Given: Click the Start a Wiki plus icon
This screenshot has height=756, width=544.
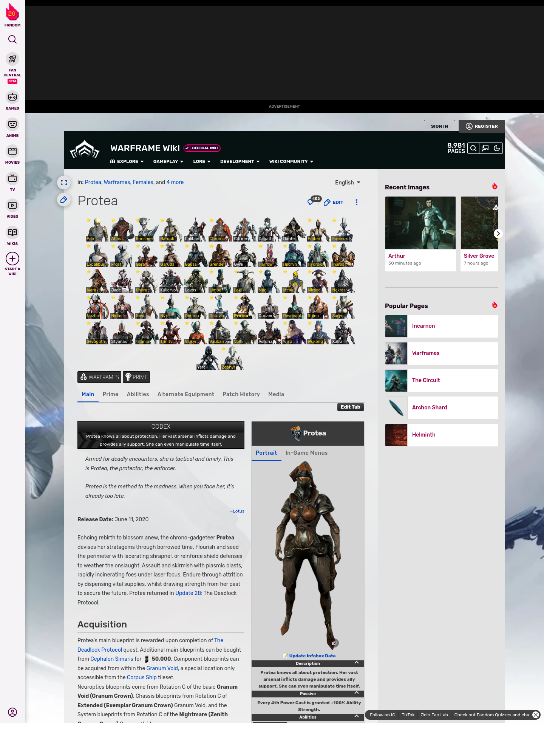Looking at the screenshot, I should [12, 259].
